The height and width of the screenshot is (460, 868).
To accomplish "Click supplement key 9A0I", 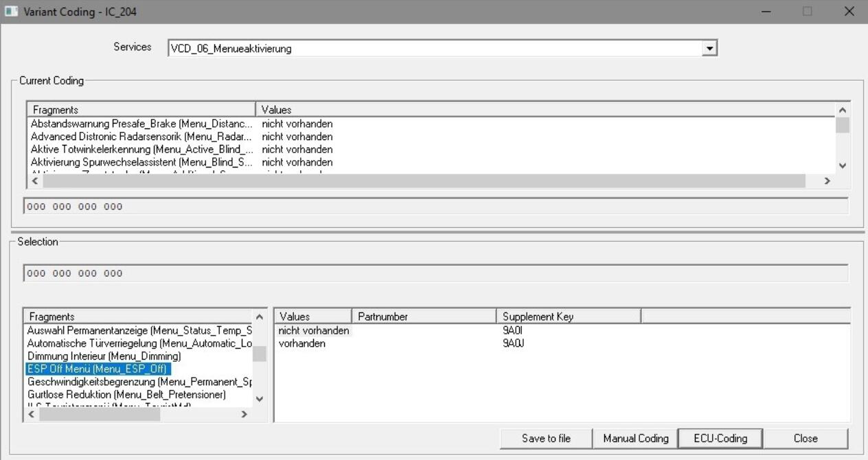I will (512, 331).
